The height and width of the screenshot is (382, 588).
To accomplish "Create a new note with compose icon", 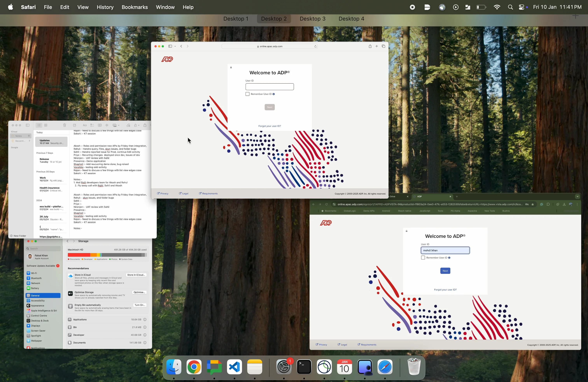I will pyautogui.click(x=75, y=125).
